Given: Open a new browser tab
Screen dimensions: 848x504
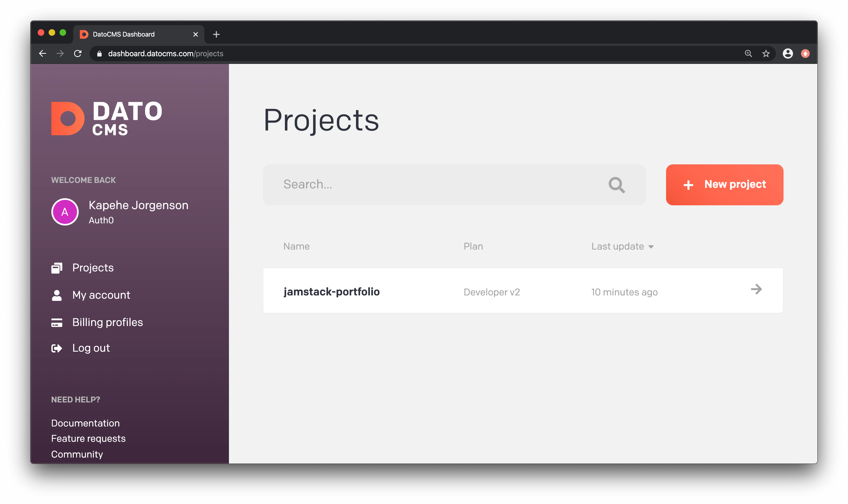Looking at the screenshot, I should [216, 34].
